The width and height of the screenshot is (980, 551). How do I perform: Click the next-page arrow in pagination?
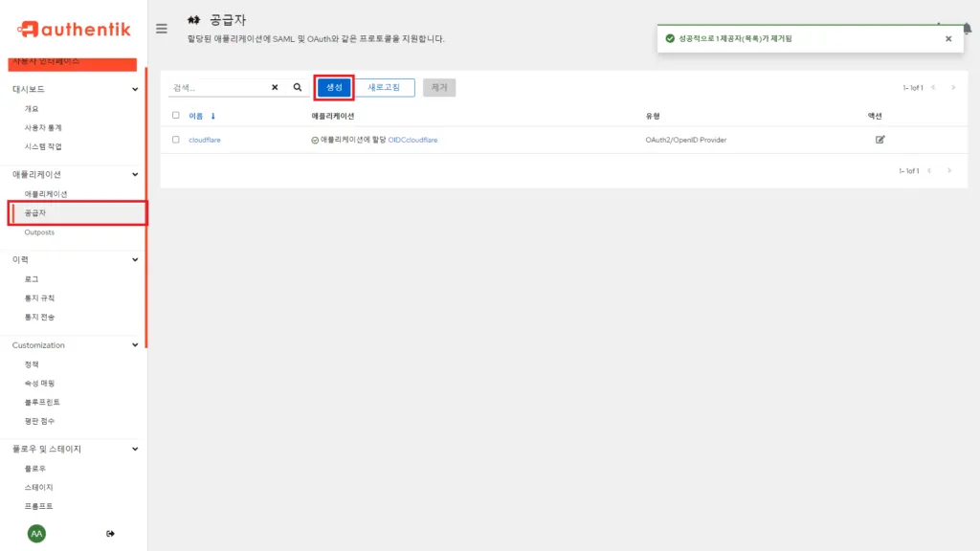(x=953, y=88)
